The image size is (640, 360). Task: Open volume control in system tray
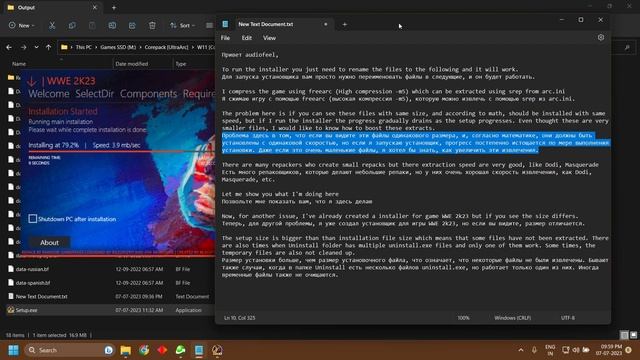(576, 350)
